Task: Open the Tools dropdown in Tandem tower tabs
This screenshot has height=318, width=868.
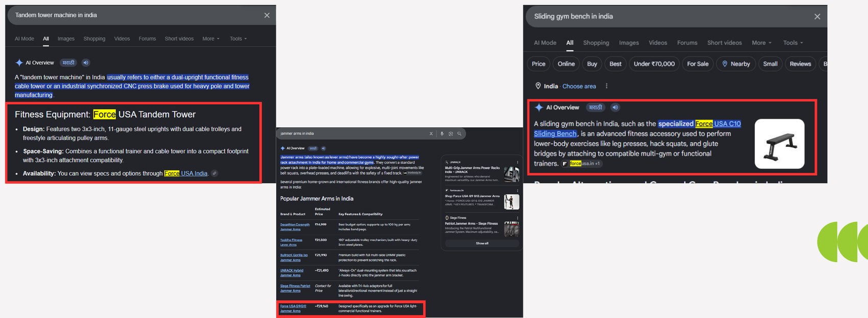Action: [x=238, y=39]
